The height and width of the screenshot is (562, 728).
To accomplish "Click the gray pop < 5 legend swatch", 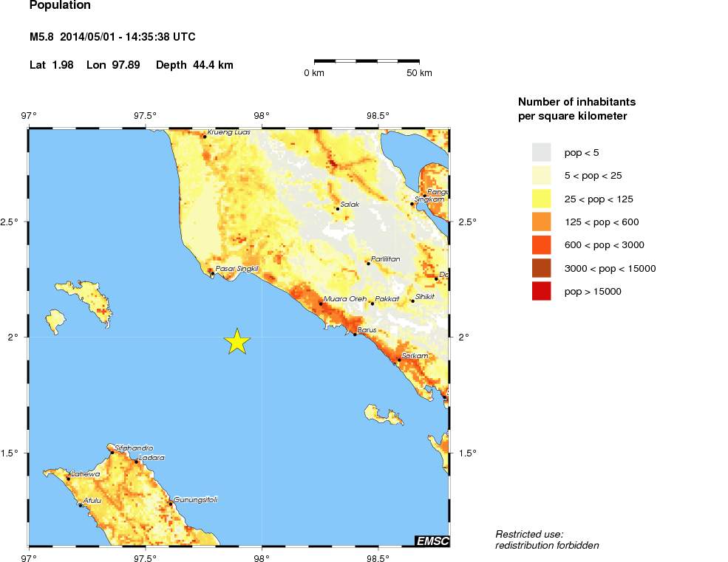I will point(542,152).
